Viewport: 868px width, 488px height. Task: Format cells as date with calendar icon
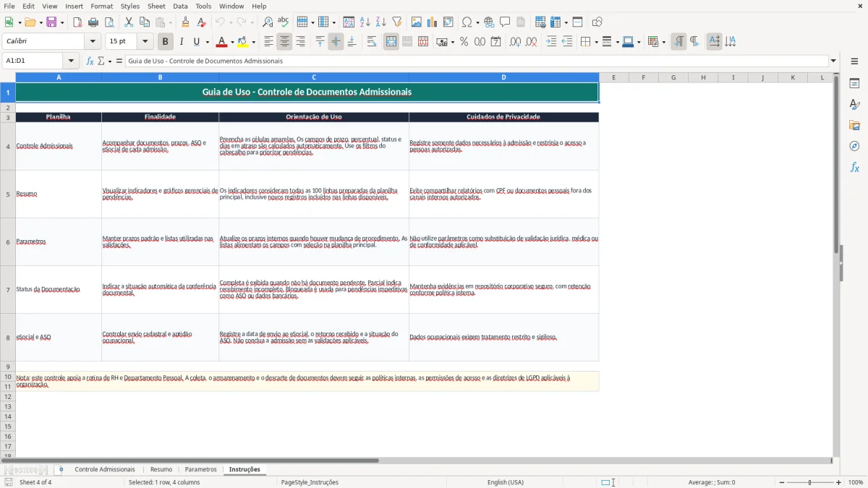tap(495, 42)
